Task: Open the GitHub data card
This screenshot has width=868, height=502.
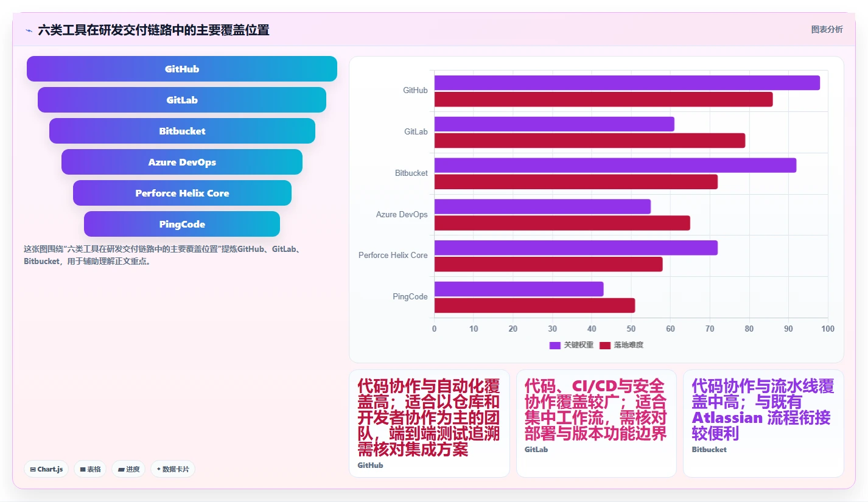Action: click(x=429, y=424)
